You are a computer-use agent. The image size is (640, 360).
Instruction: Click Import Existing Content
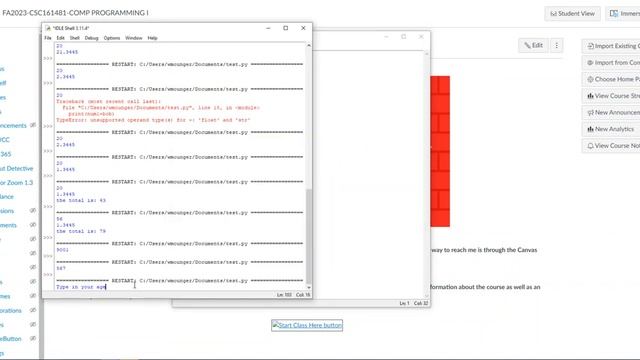[611, 46]
